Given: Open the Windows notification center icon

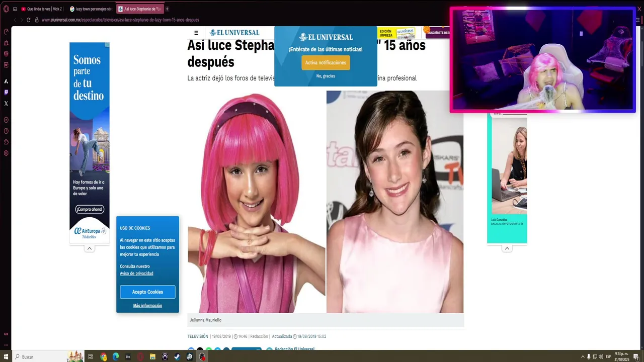Looking at the screenshot, I should [x=636, y=356].
